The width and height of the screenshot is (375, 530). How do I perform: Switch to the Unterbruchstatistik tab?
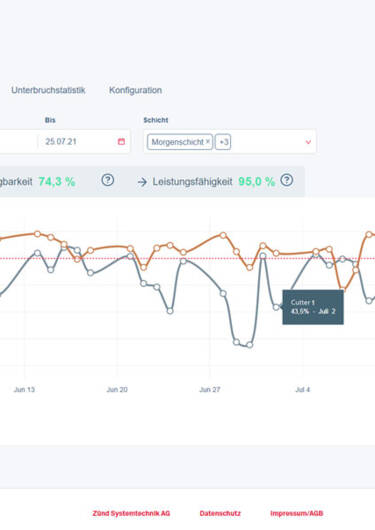[48, 90]
